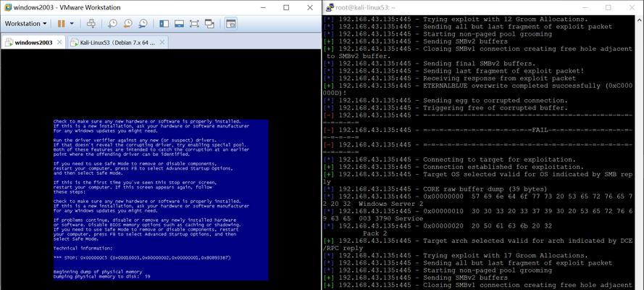Take a snapshot of this virtual machine
Viewport: 644px width, 290px height.
pyautogui.click(x=112, y=24)
